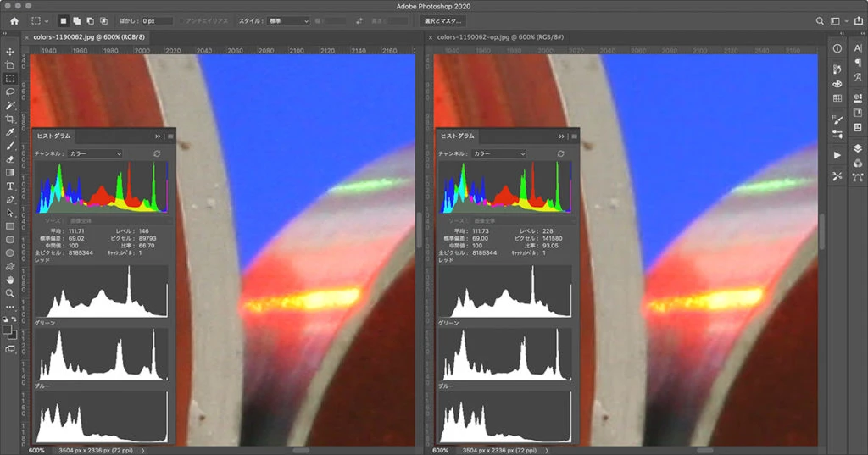This screenshot has width=868, height=455.
Task: Open the search magnifier icon at top right
Action: tap(819, 20)
